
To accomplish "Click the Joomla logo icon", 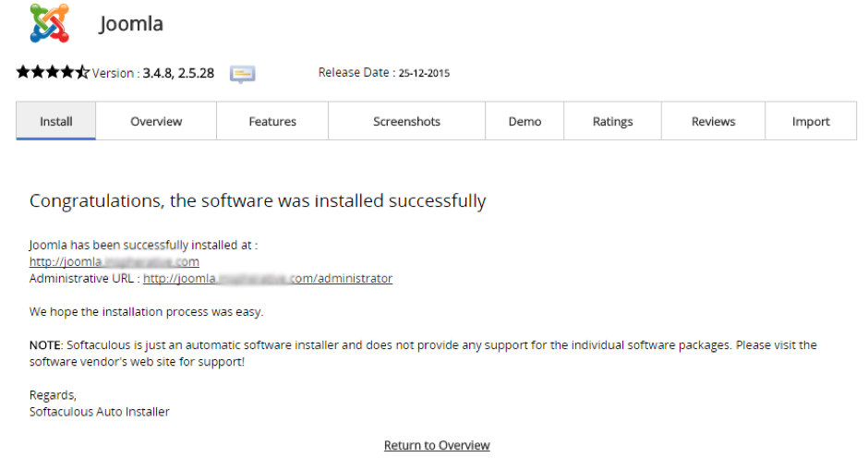I will pos(50,23).
